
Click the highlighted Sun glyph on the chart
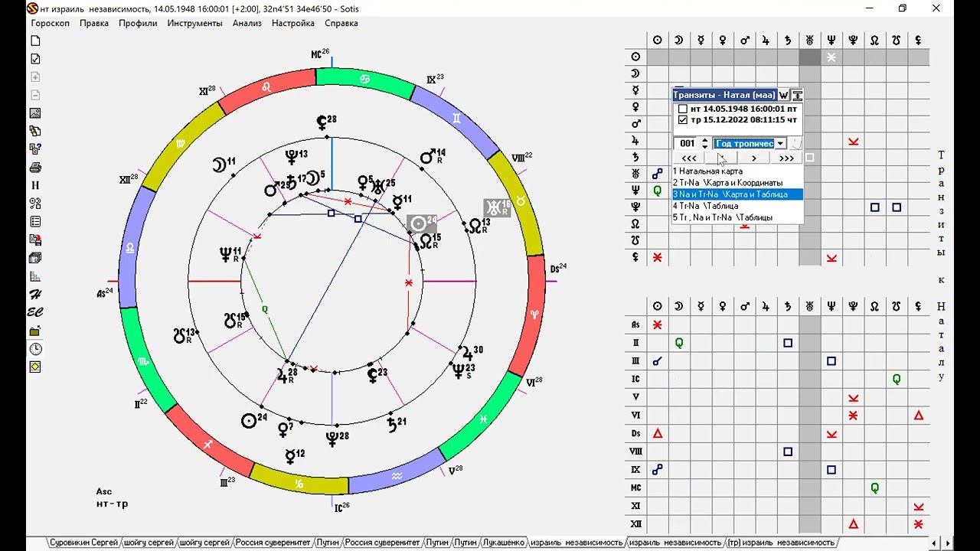coord(421,223)
